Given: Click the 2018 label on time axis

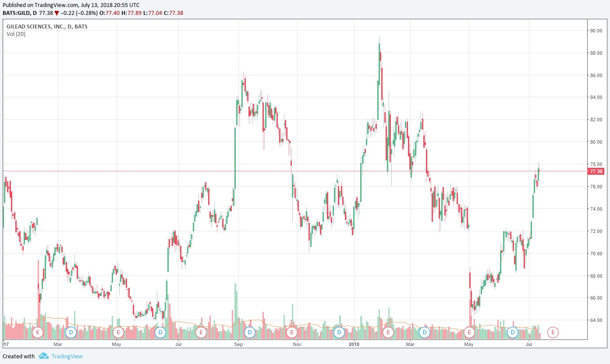Looking at the screenshot, I should click(x=354, y=345).
